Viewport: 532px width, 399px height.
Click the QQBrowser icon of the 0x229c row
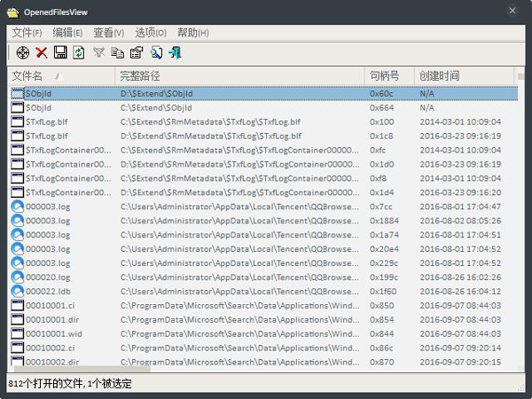coord(18,263)
